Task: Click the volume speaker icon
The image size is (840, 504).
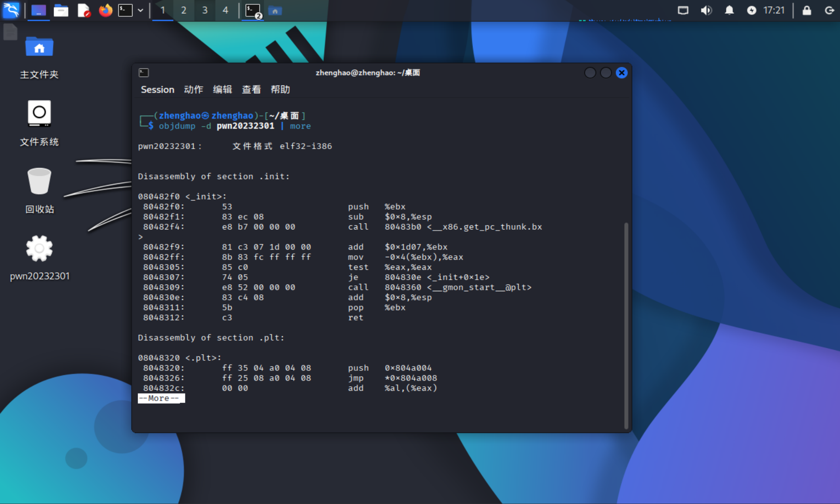Action: [x=706, y=10]
